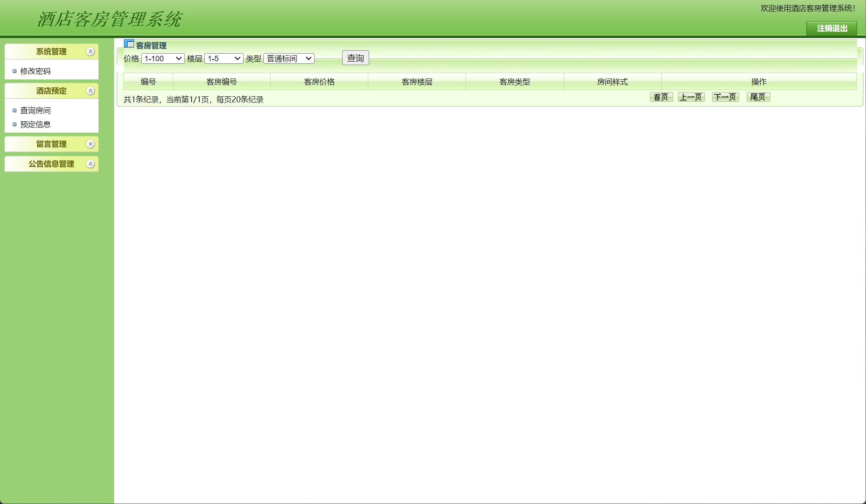The height and width of the screenshot is (504, 866).
Task: Open the 类型 room type dropdown
Action: 289,59
